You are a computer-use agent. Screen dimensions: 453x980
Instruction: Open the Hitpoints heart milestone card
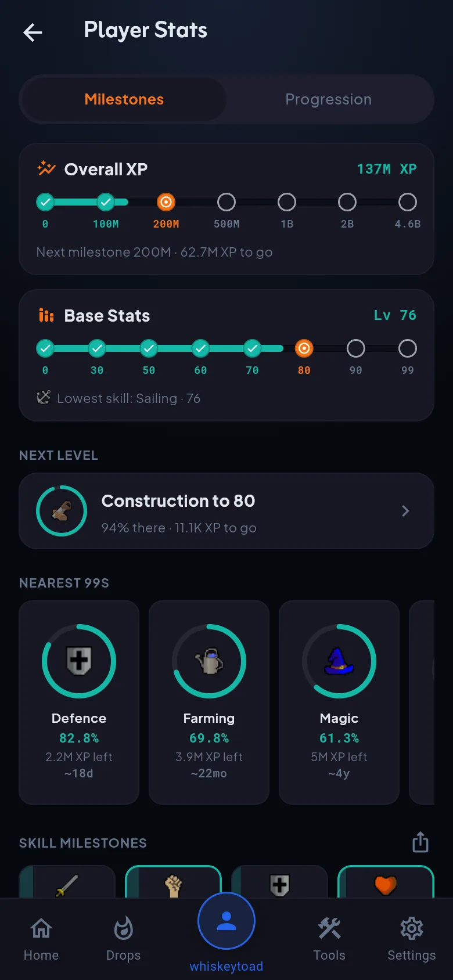click(x=386, y=882)
